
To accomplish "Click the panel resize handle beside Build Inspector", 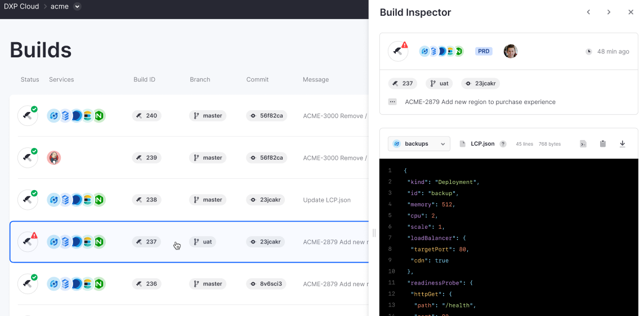I will [373, 233].
